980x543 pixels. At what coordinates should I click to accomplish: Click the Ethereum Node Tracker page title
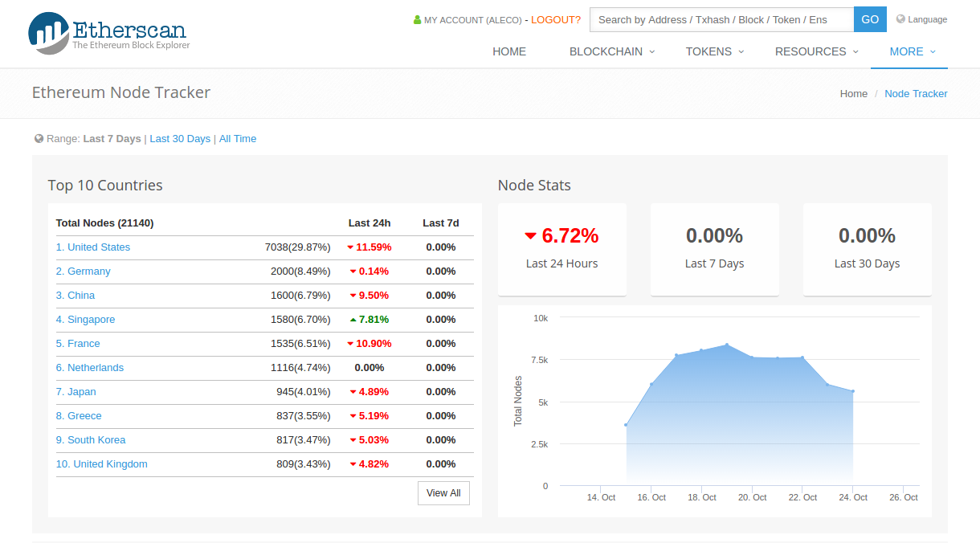point(121,92)
